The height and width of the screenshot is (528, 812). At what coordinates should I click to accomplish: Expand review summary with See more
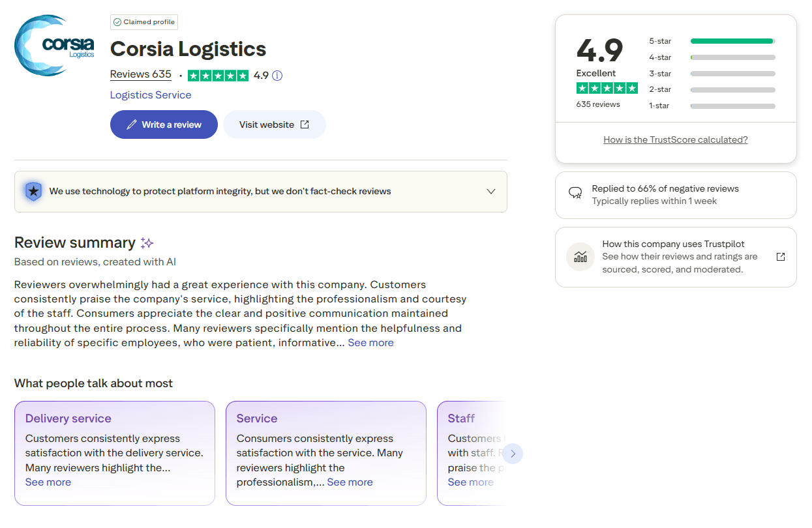(x=370, y=343)
